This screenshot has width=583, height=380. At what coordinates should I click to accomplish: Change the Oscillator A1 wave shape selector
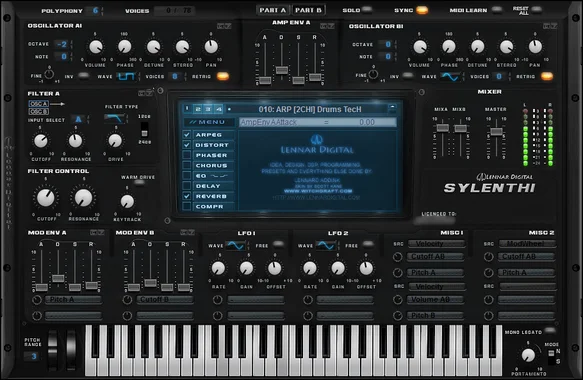[x=126, y=77]
